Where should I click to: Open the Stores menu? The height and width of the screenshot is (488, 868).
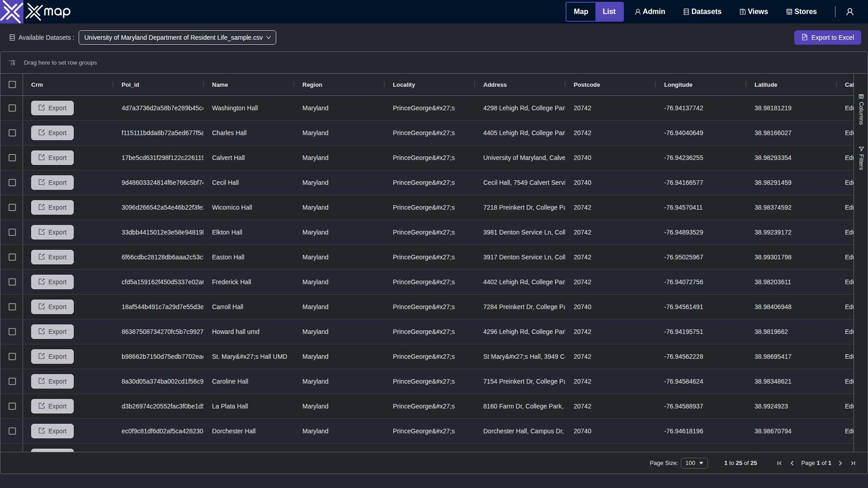[802, 12]
